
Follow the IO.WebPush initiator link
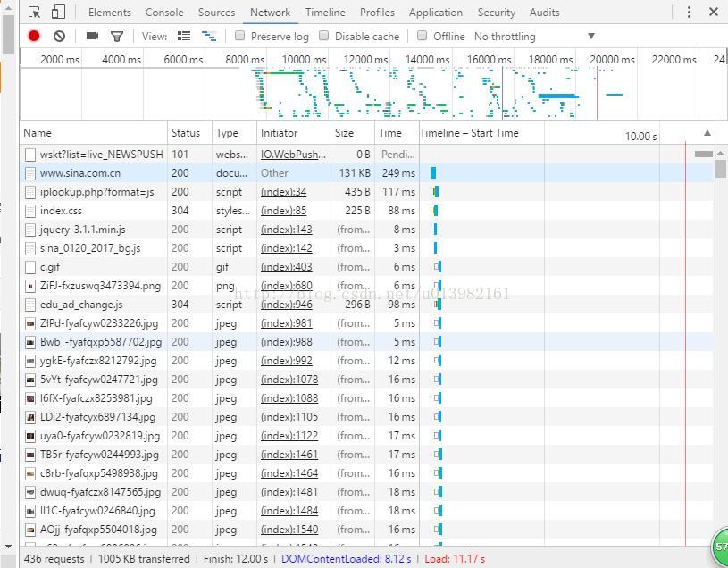293,155
